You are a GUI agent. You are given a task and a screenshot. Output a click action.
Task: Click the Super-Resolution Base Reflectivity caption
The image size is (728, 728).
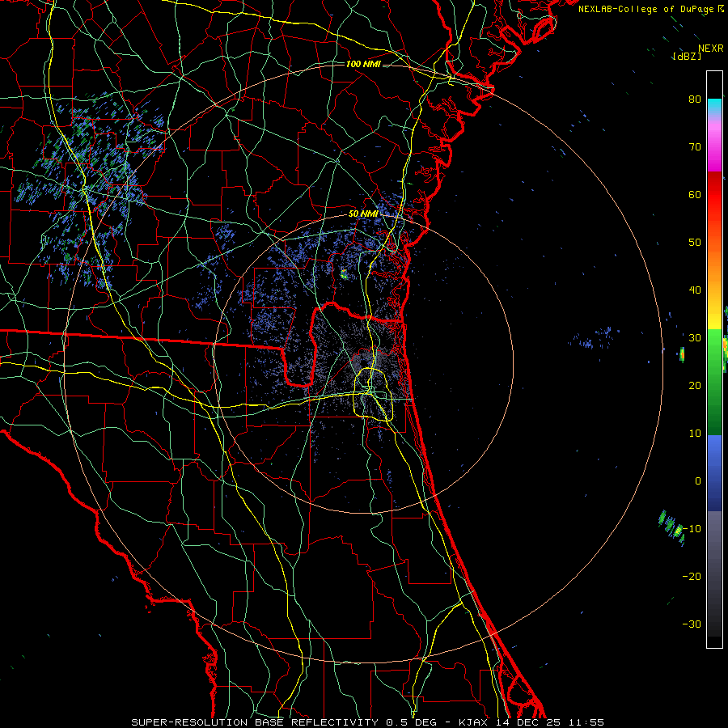click(x=367, y=722)
